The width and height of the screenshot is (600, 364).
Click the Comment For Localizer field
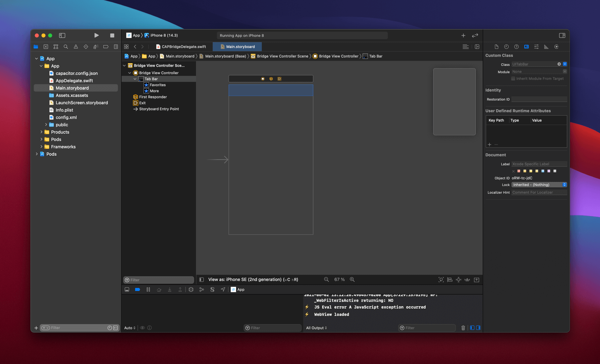pyautogui.click(x=539, y=192)
